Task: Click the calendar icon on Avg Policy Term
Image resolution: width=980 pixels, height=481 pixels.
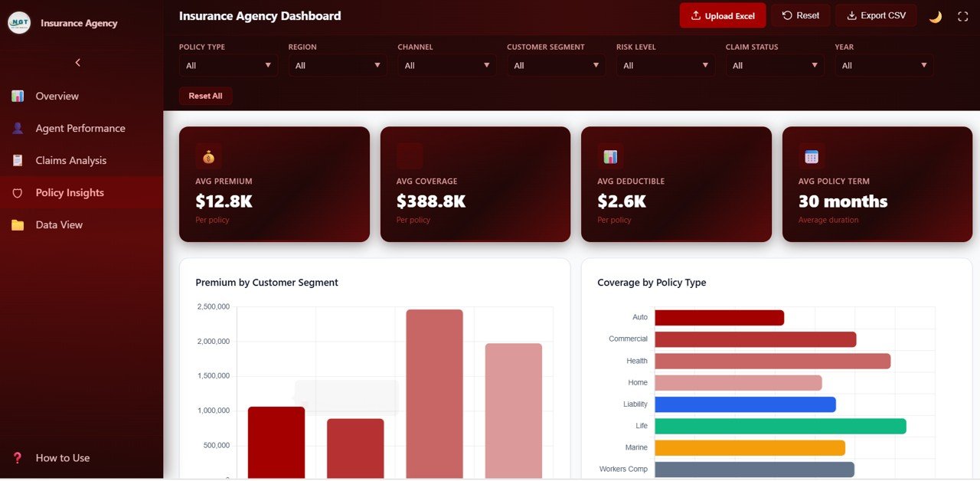Action: point(812,156)
